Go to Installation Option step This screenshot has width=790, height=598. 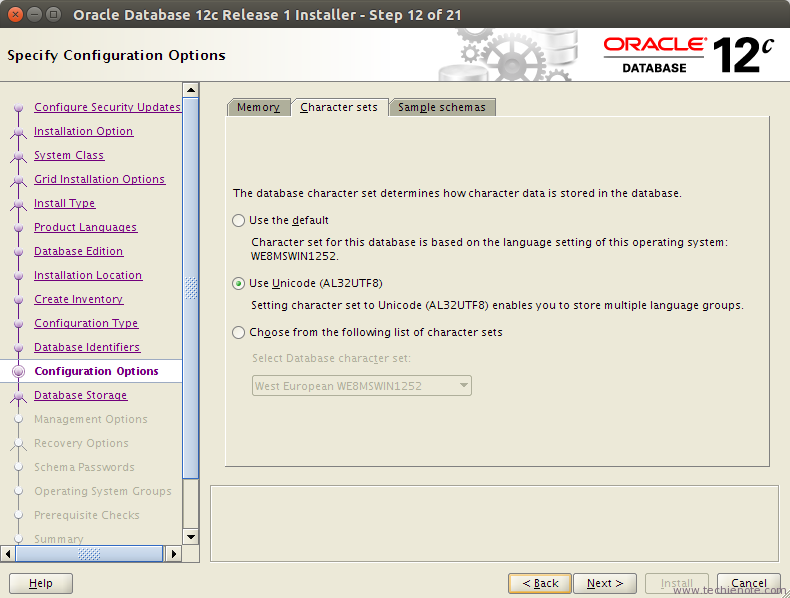coord(84,131)
